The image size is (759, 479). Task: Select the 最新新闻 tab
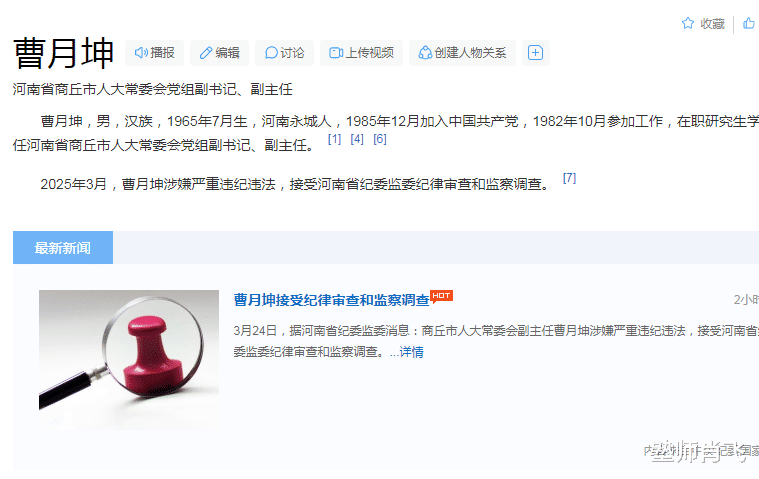coord(63,248)
